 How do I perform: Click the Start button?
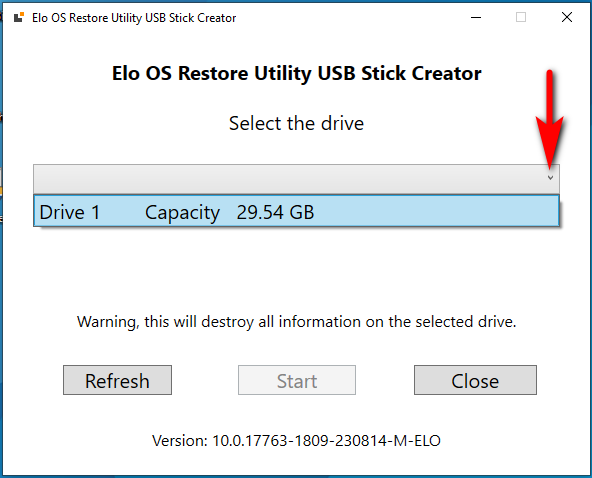(x=297, y=380)
